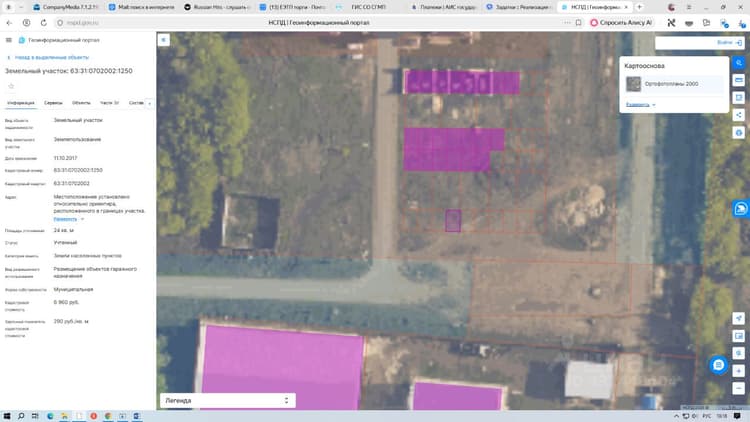
Task: Click the small highlighted purple parcel on map
Action: pyautogui.click(x=453, y=221)
